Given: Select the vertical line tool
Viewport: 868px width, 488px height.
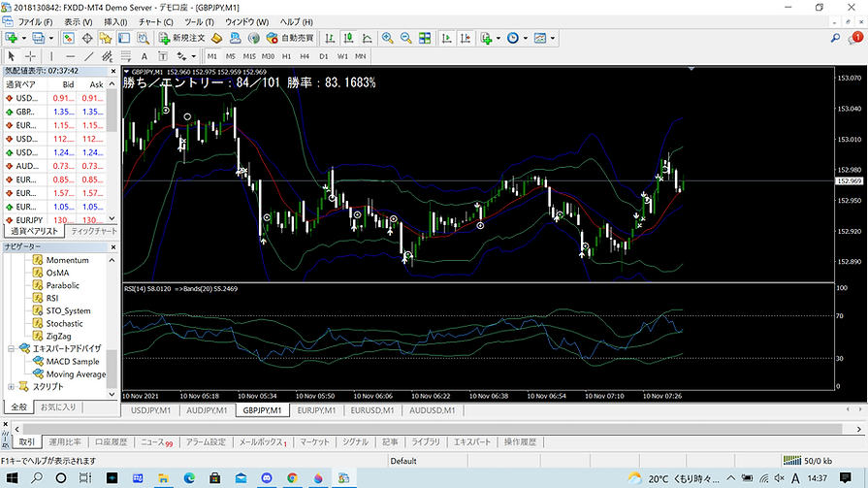Looking at the screenshot, I should [x=51, y=56].
